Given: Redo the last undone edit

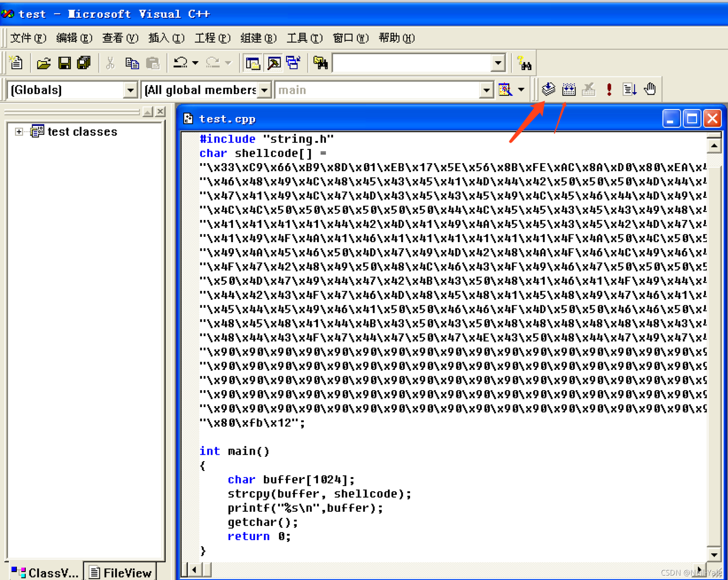Looking at the screenshot, I should (213, 63).
